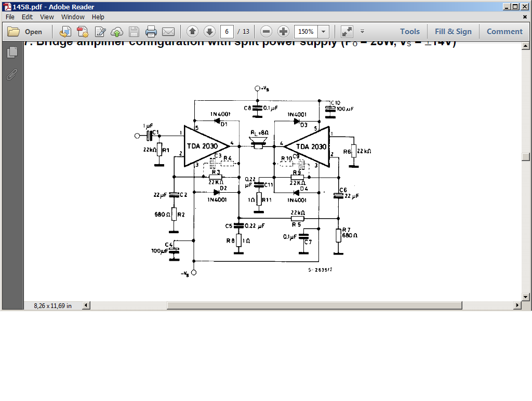The image size is (532, 401).
Task: Click the vertical scrollbar up arrow
Action: pos(526,46)
